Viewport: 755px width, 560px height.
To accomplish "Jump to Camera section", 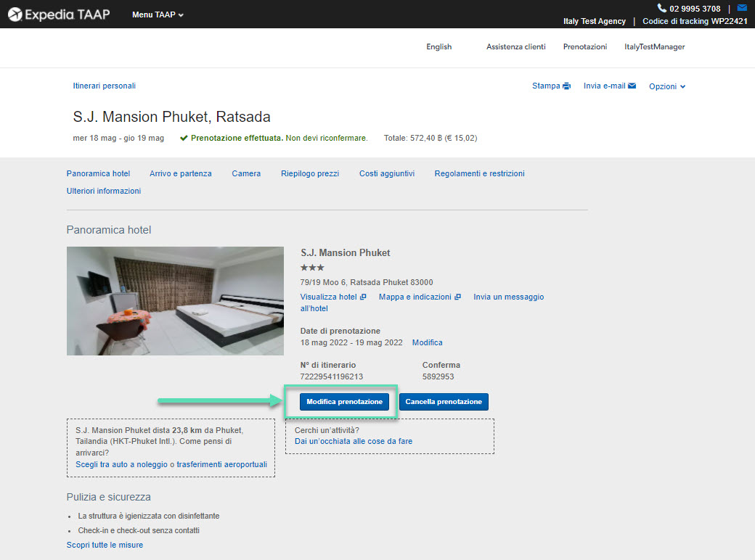I will (246, 173).
